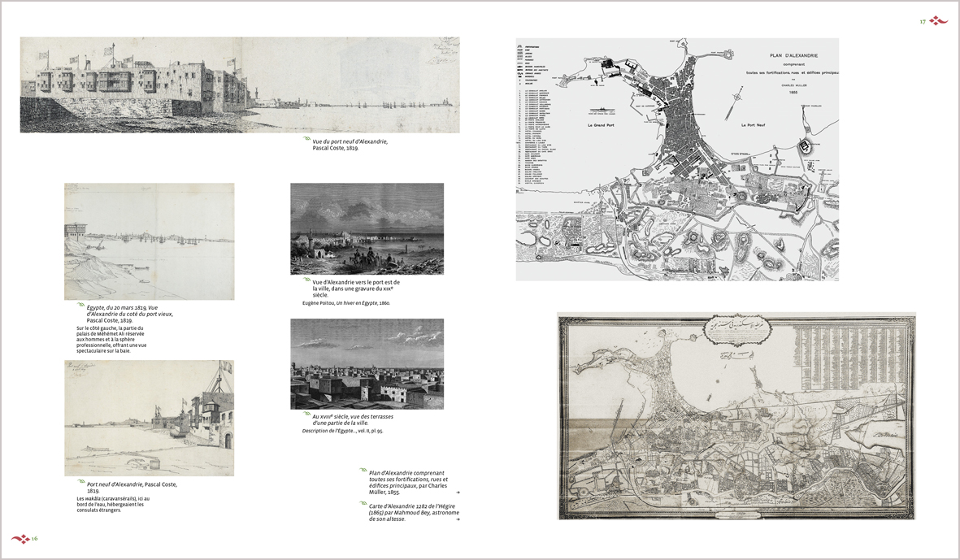Click the red ornament beside page number 16
The image size is (960, 560).
20,539
